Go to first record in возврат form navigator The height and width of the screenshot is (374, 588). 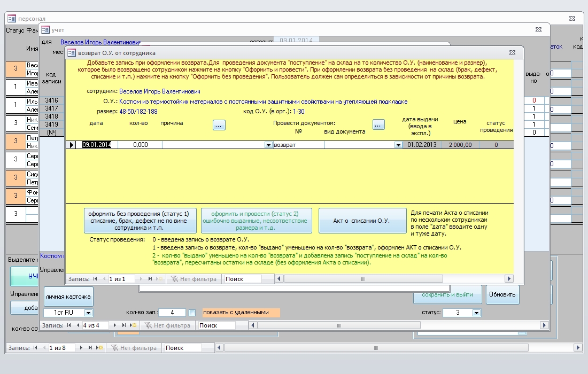click(x=96, y=279)
